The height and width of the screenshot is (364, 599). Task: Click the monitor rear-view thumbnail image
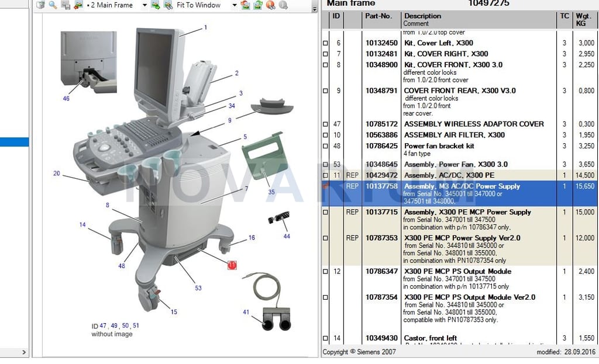[89, 62]
